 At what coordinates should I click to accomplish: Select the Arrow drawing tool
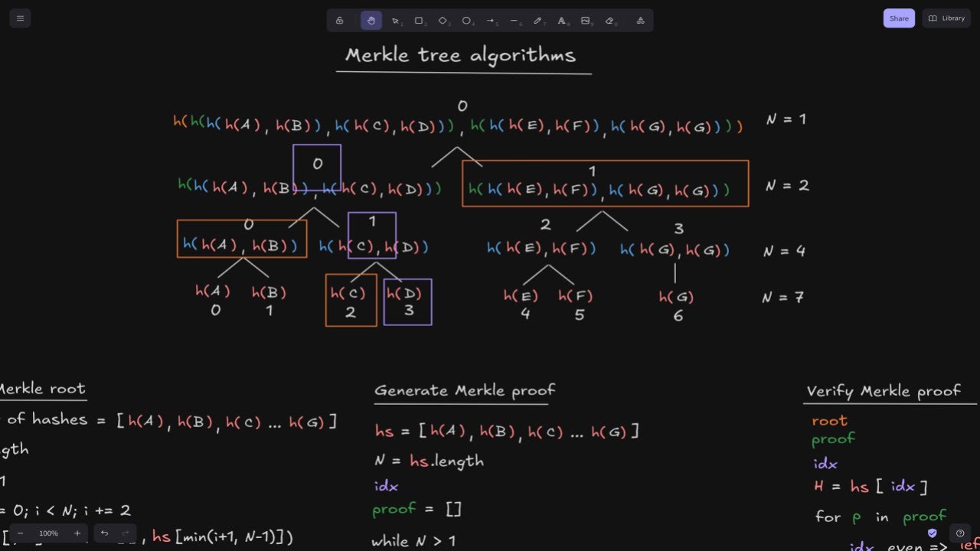(x=490, y=21)
